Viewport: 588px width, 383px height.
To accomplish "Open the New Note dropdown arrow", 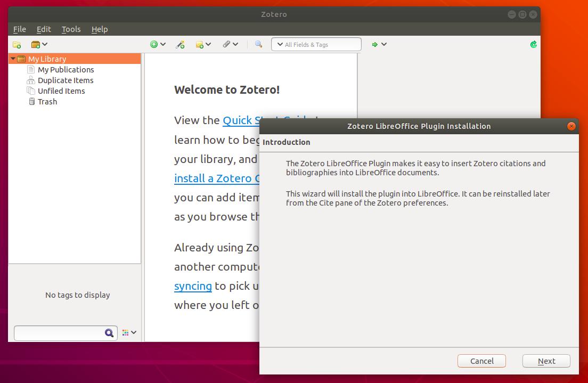I will [x=208, y=44].
